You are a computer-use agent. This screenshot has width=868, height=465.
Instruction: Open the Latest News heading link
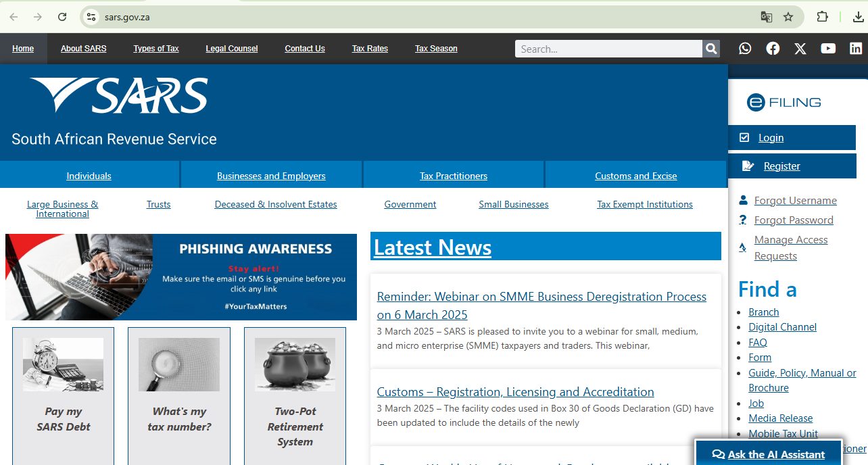click(x=433, y=247)
